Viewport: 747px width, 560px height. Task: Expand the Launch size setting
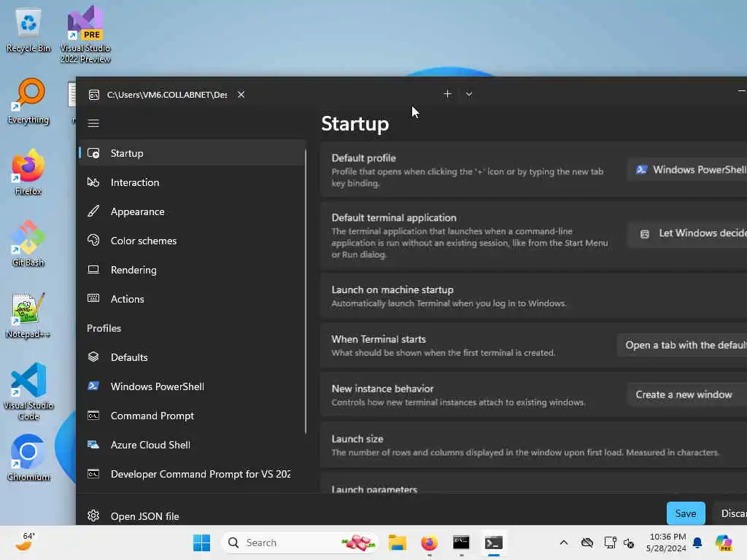(533, 445)
